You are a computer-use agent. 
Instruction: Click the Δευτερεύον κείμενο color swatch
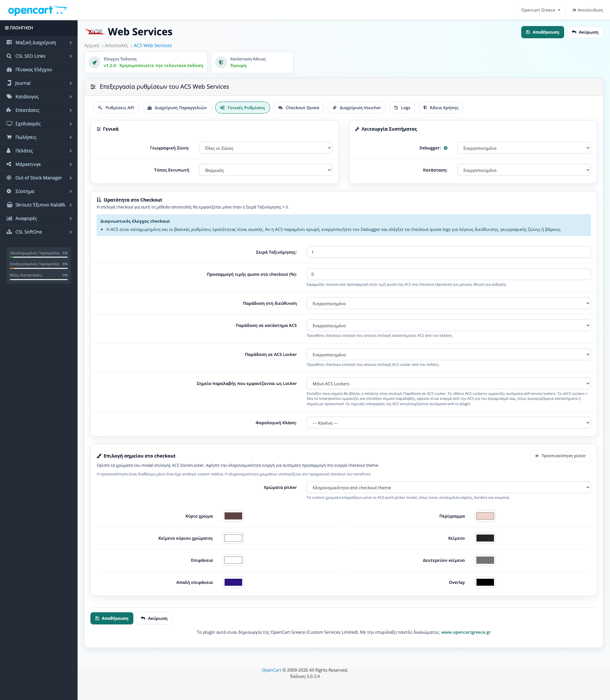pyautogui.click(x=485, y=560)
